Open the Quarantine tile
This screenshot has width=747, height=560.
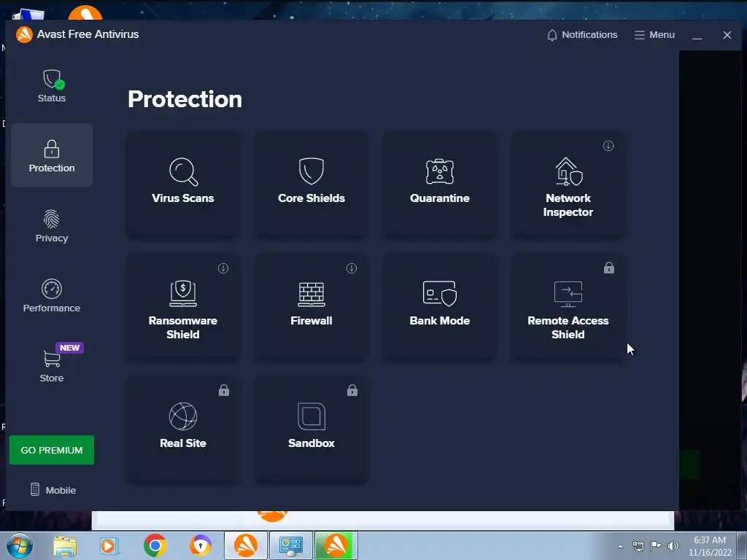click(x=439, y=185)
